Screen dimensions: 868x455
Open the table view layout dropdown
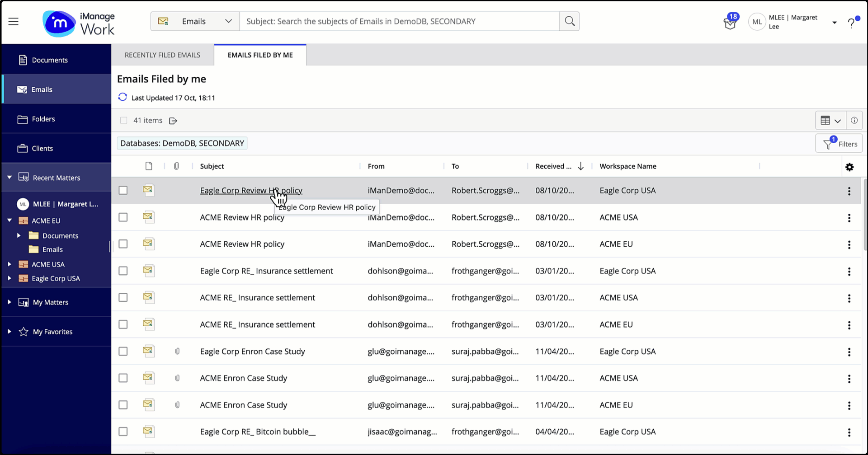830,120
